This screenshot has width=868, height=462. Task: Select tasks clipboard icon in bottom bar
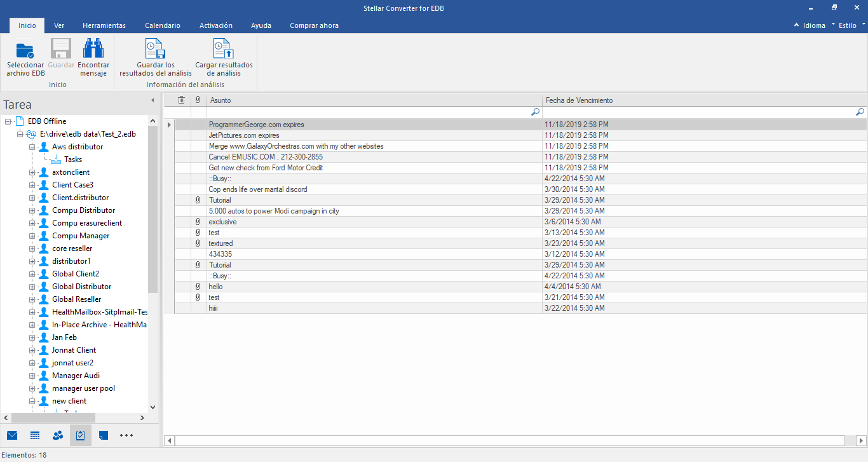click(x=81, y=435)
